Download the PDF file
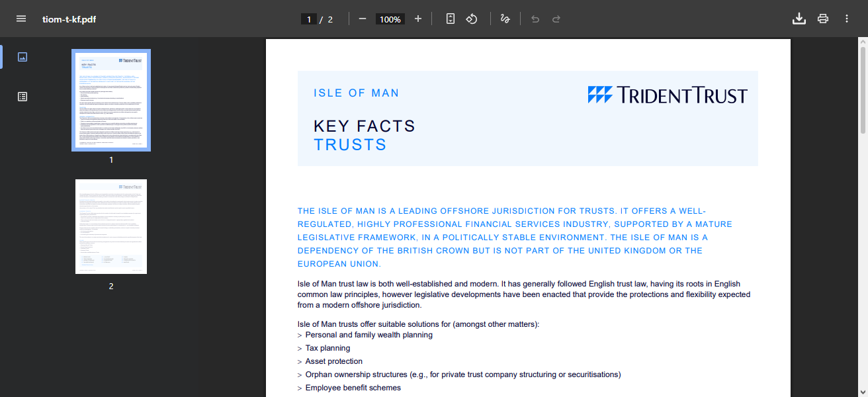 pos(799,19)
